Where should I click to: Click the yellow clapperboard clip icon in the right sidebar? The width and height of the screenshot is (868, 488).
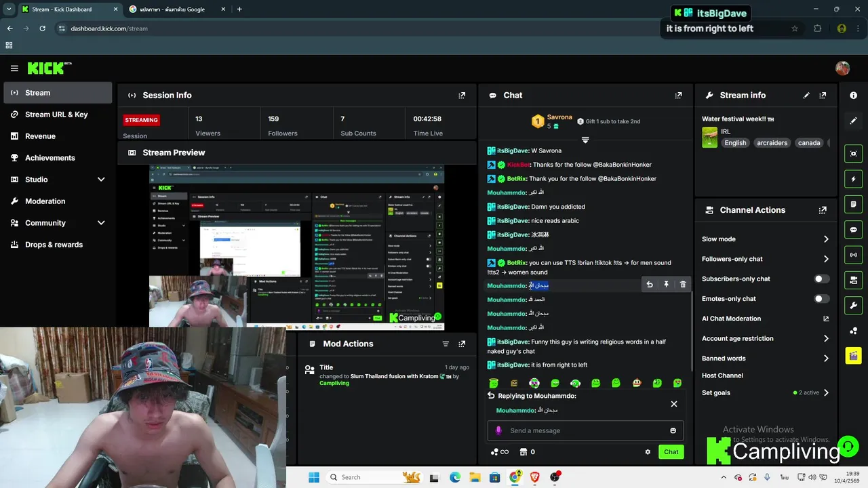click(854, 355)
